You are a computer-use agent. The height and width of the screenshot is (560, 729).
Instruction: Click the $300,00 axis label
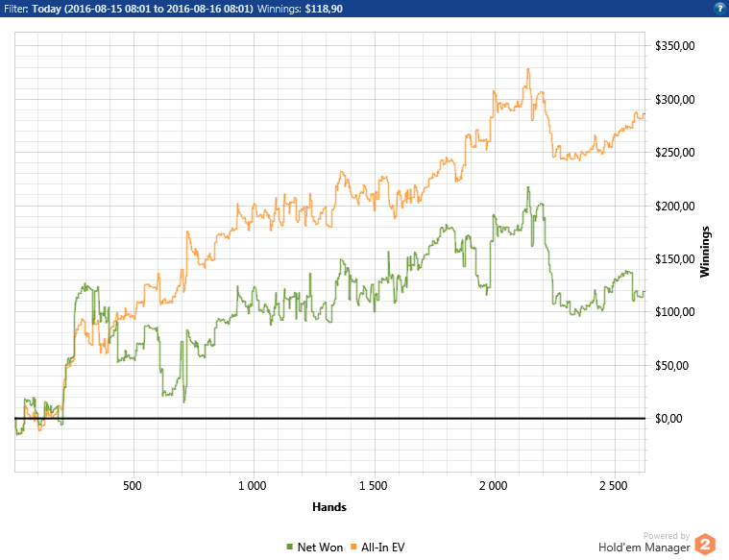pyautogui.click(x=674, y=100)
